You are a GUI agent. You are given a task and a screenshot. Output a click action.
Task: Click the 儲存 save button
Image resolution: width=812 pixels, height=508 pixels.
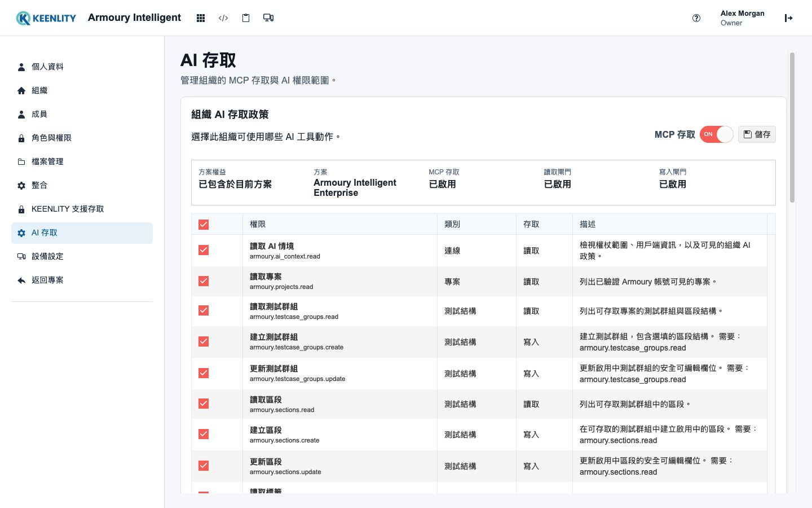point(757,134)
